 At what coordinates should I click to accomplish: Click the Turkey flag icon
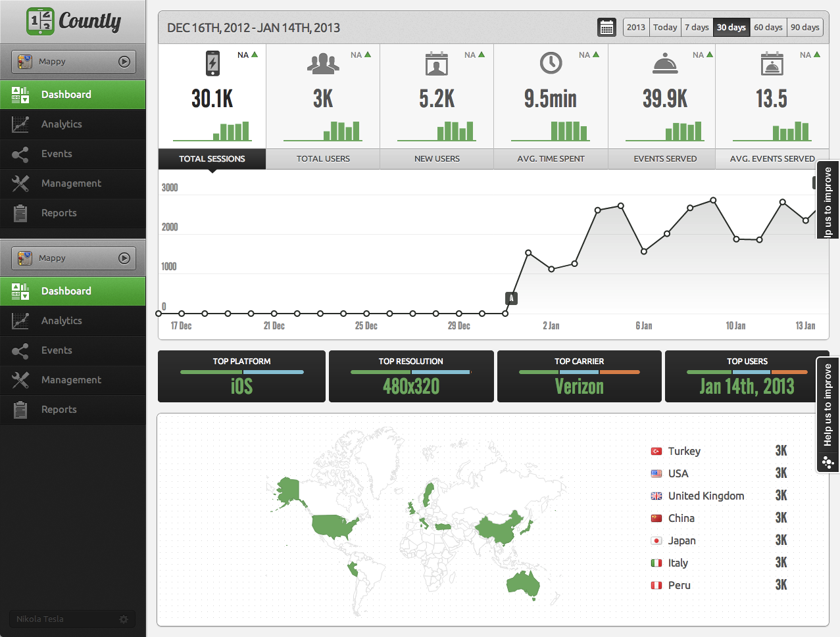click(656, 452)
